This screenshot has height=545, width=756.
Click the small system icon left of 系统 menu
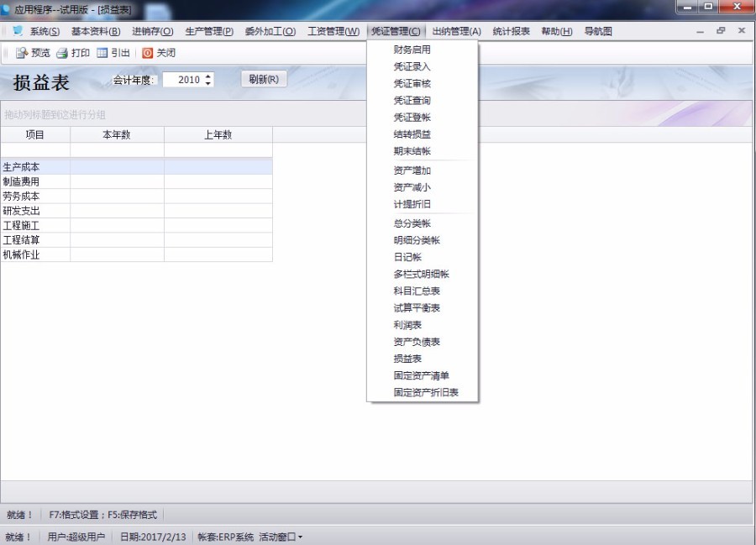17,29
